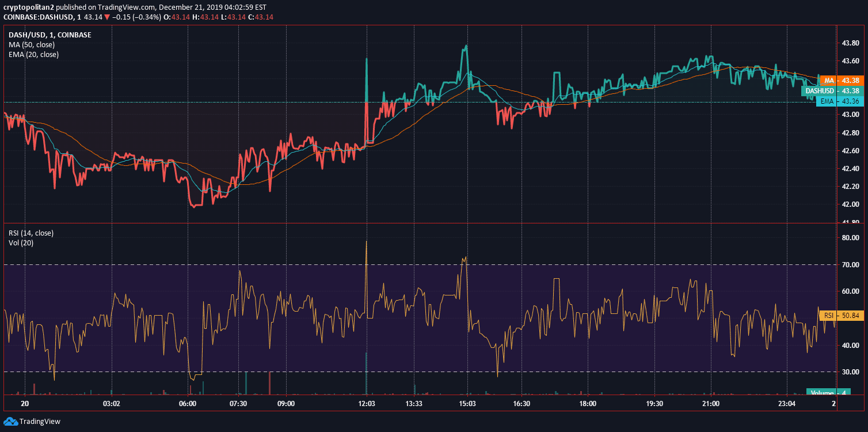The height and width of the screenshot is (432, 868).
Task: Click the 15:03 time axis label
Action: tap(467, 404)
